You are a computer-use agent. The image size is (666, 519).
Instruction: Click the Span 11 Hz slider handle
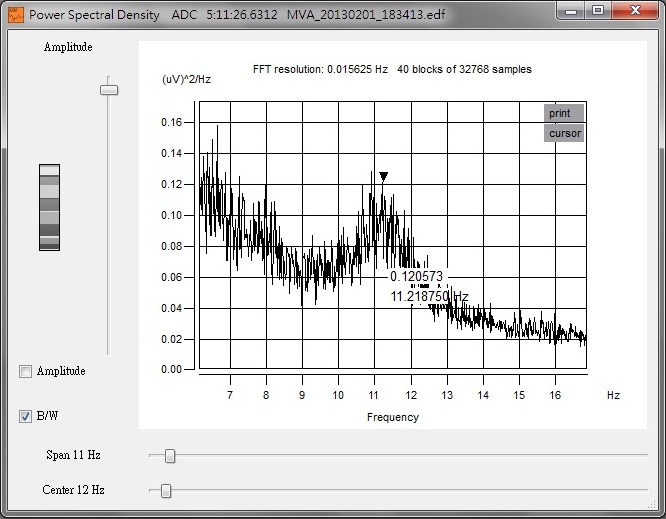click(170, 456)
